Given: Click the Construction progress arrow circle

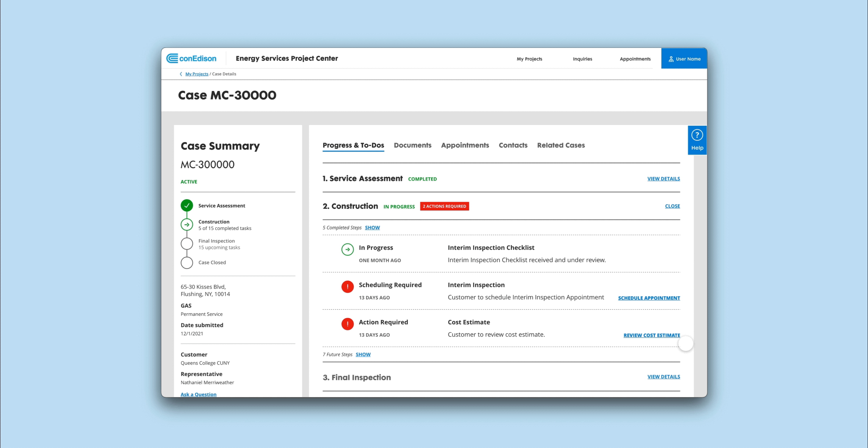Looking at the screenshot, I should 187,225.
